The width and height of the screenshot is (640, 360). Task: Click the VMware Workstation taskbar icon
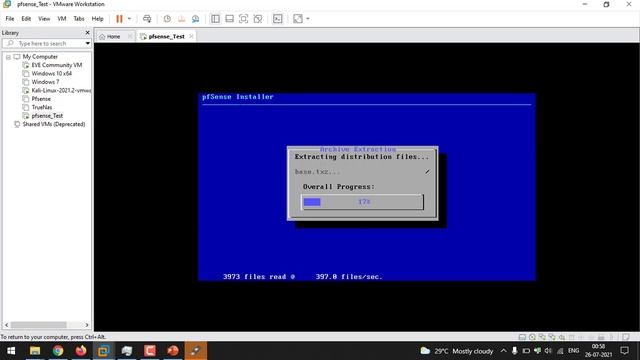point(104,351)
